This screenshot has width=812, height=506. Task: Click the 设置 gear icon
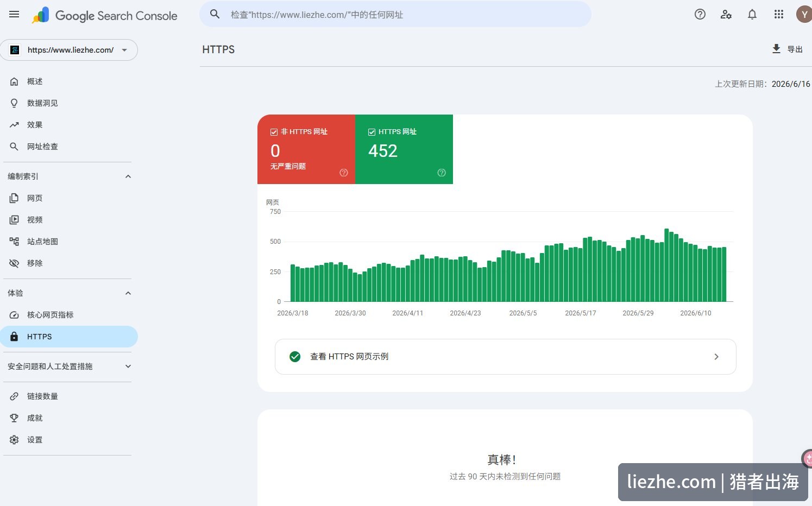click(14, 440)
